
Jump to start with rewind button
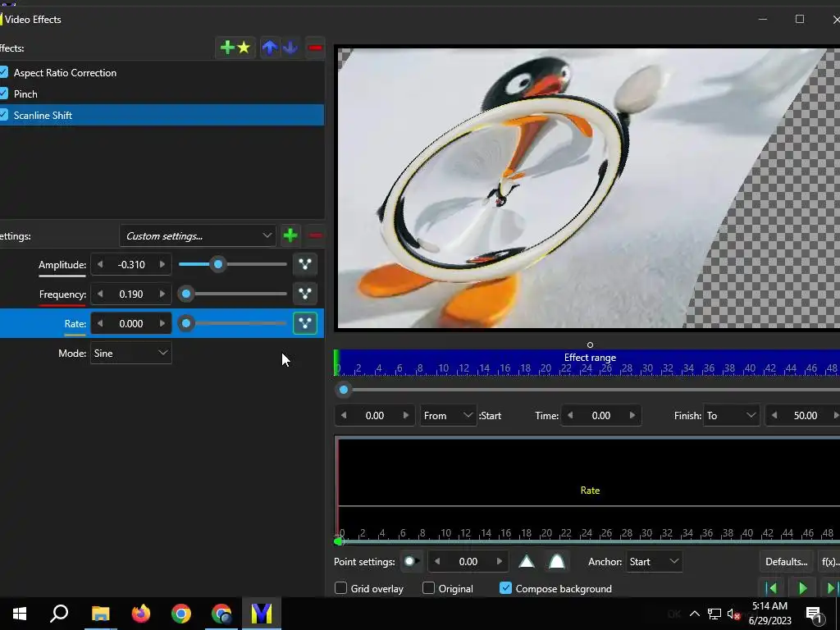point(771,588)
